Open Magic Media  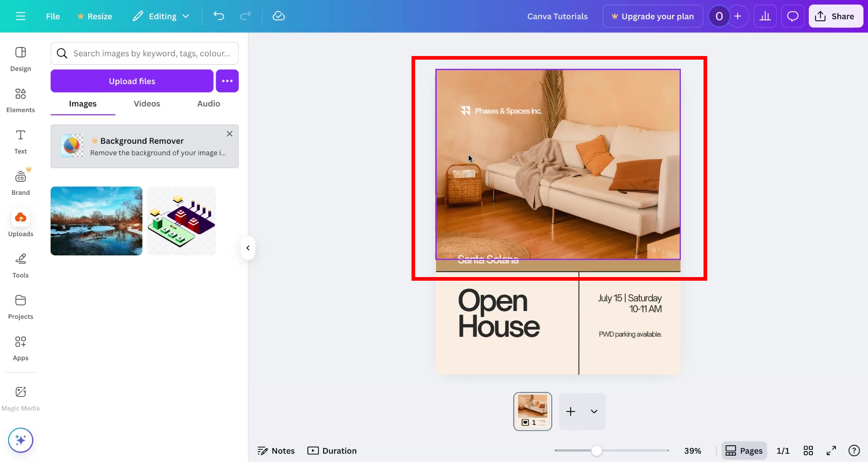point(20,396)
